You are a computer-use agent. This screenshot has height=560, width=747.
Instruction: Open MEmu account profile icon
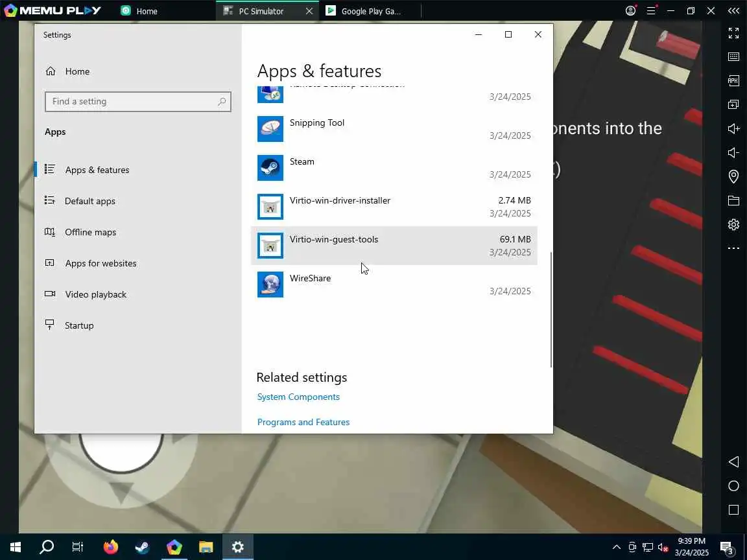630,10
